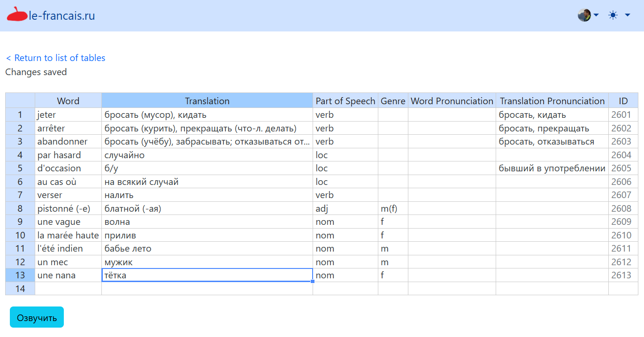Click the red beret site logo
The image size is (644, 337).
click(x=17, y=15)
